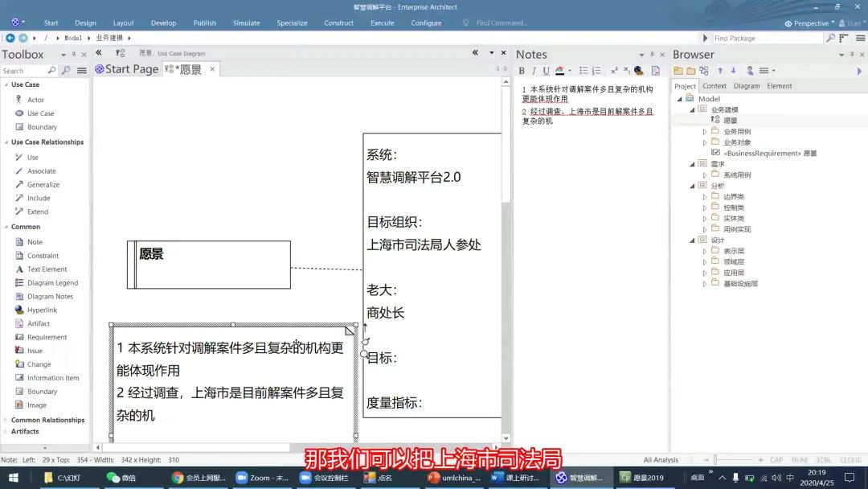Click the new package icon in Browser
The width and height of the screenshot is (868, 489).
pyautogui.click(x=678, y=70)
